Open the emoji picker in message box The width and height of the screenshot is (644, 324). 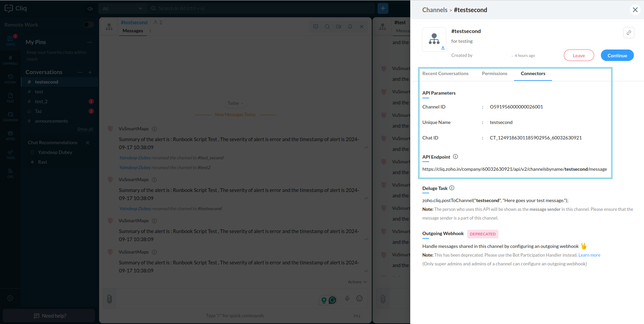pos(359,298)
